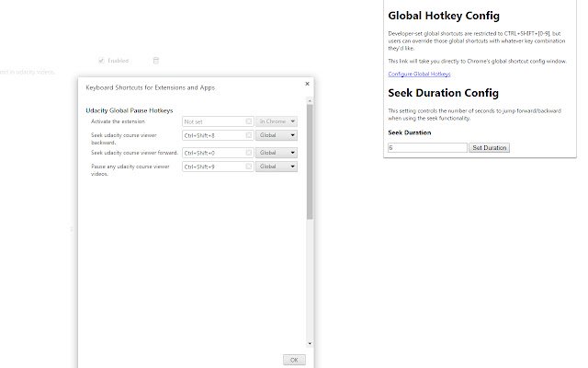
Task: Click the Ctrl+Shift+0 shortcut field
Action: pyautogui.click(x=218, y=153)
